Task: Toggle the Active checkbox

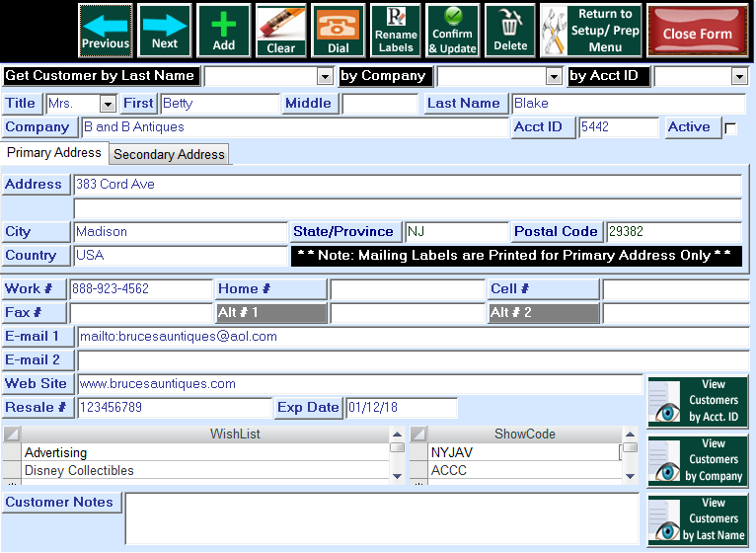Action: click(730, 128)
